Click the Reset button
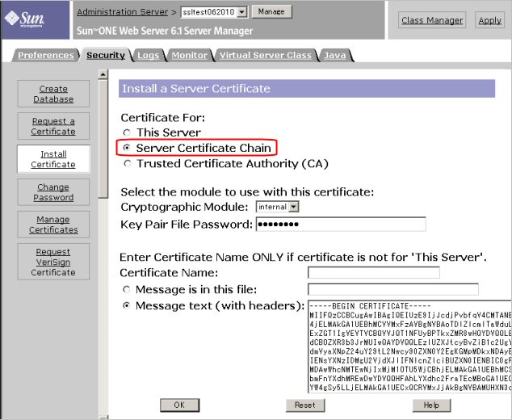Viewport: 512px width, 420px height. [305, 405]
